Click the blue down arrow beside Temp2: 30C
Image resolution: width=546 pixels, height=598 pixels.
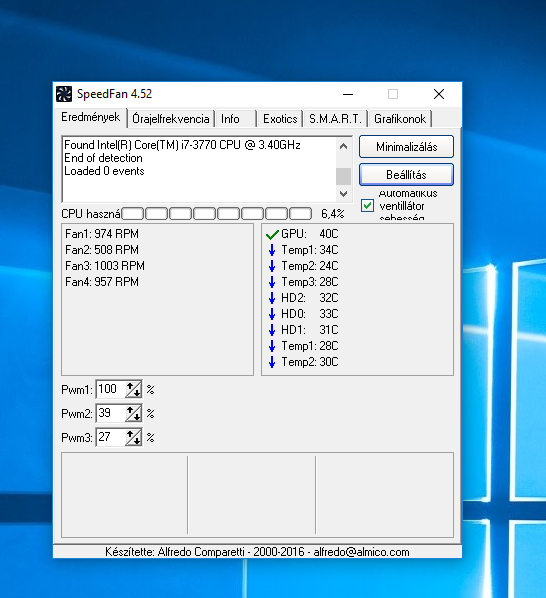(272, 362)
